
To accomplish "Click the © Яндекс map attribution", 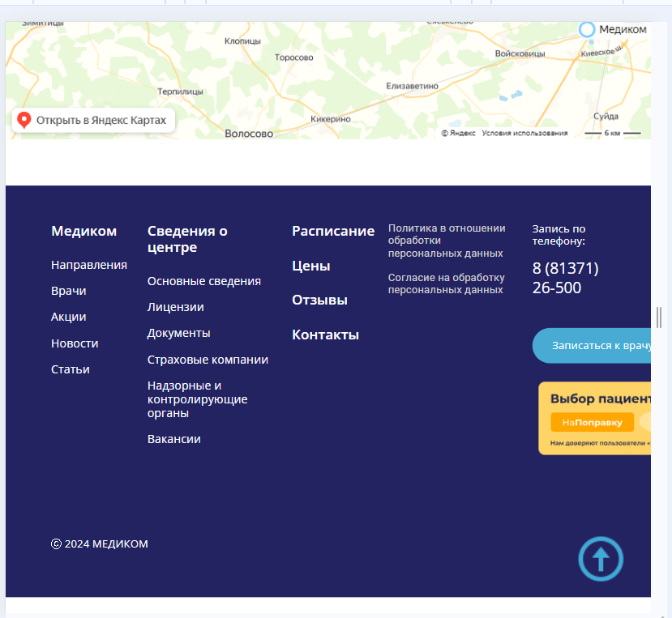I will click(x=459, y=133).
